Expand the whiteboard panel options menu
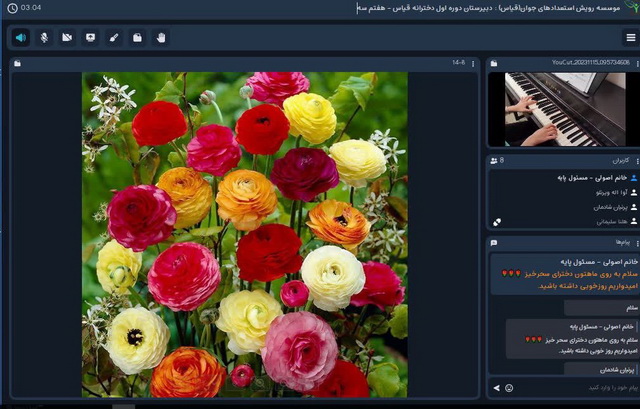 click(473, 63)
